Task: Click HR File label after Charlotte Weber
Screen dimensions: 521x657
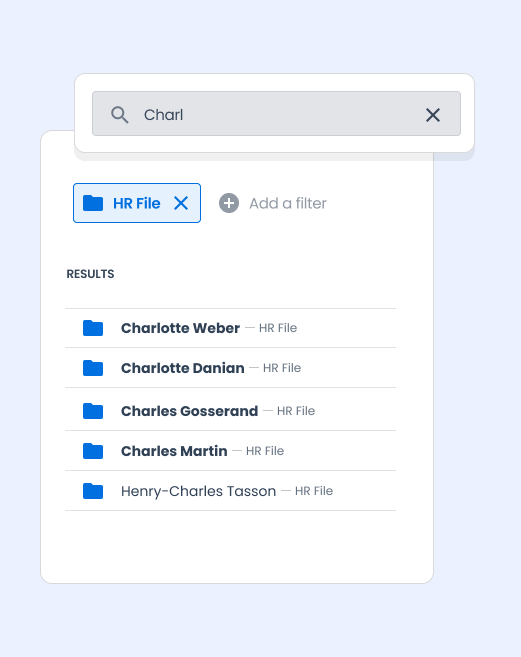Action: tap(278, 328)
